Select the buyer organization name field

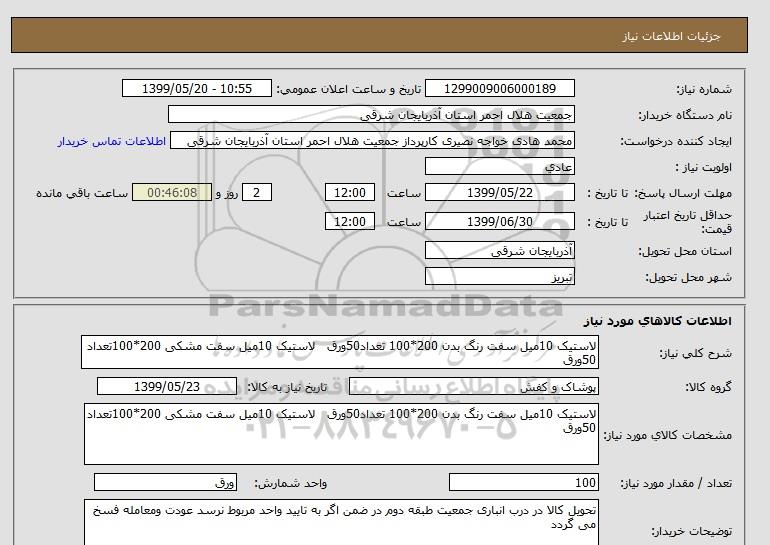[x=371, y=114]
